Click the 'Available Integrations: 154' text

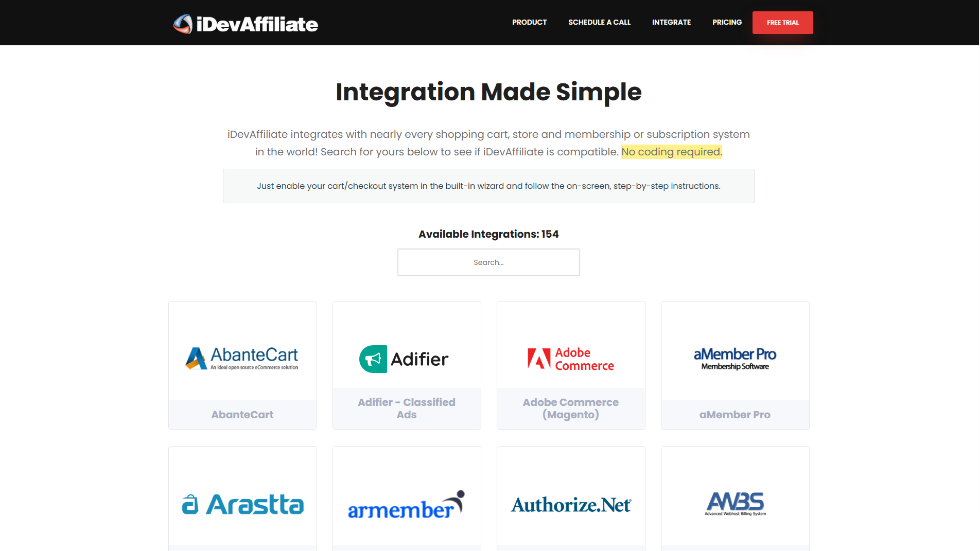(488, 234)
